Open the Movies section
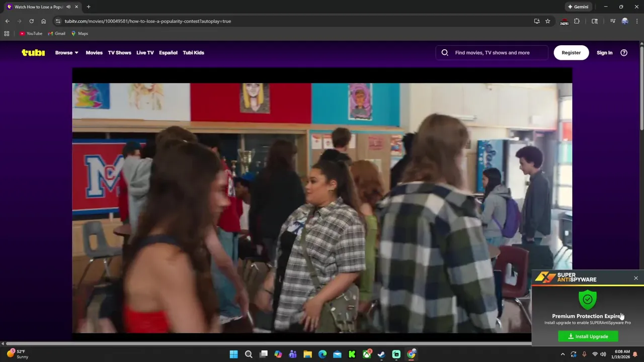The height and width of the screenshot is (362, 644). 94,52
